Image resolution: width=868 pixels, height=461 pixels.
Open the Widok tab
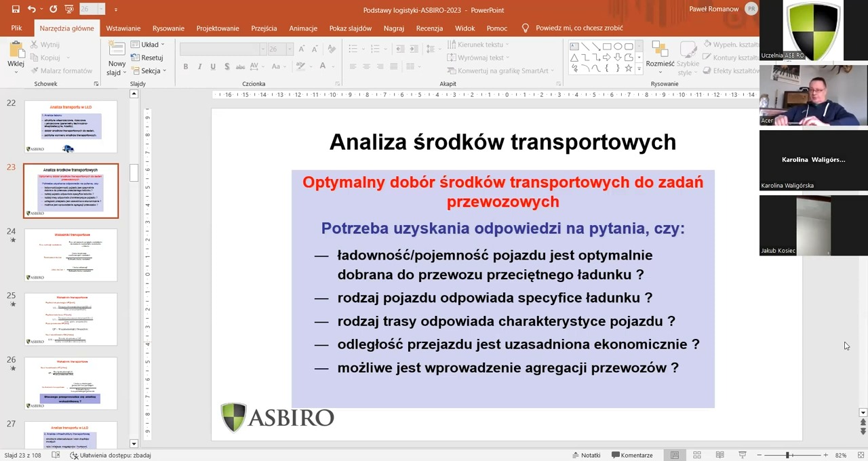point(465,28)
